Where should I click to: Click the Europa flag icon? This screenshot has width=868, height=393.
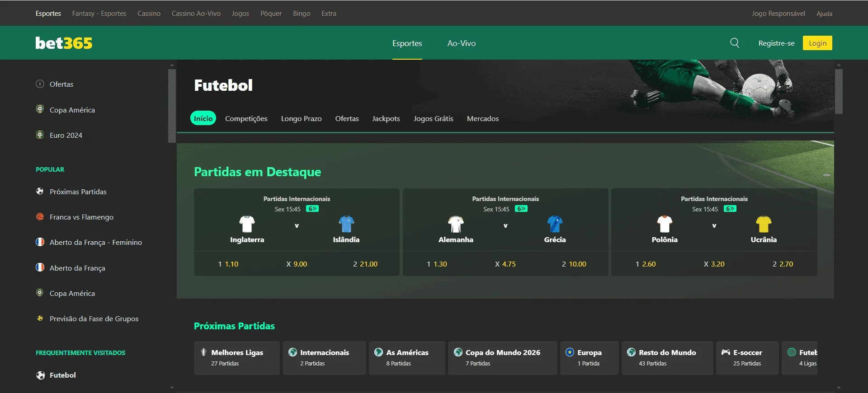pyautogui.click(x=570, y=352)
